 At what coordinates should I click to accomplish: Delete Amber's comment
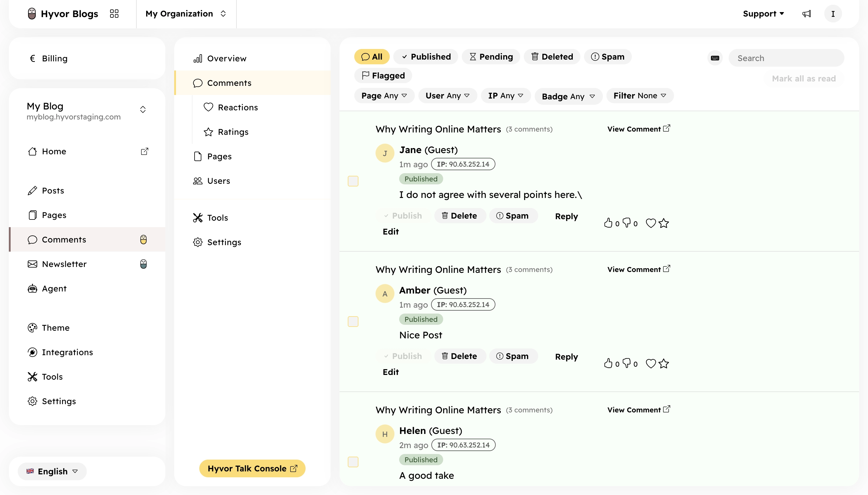point(460,356)
